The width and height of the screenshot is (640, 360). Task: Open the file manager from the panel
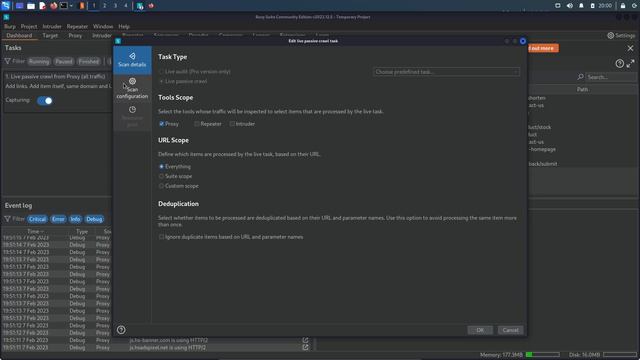pos(31,6)
